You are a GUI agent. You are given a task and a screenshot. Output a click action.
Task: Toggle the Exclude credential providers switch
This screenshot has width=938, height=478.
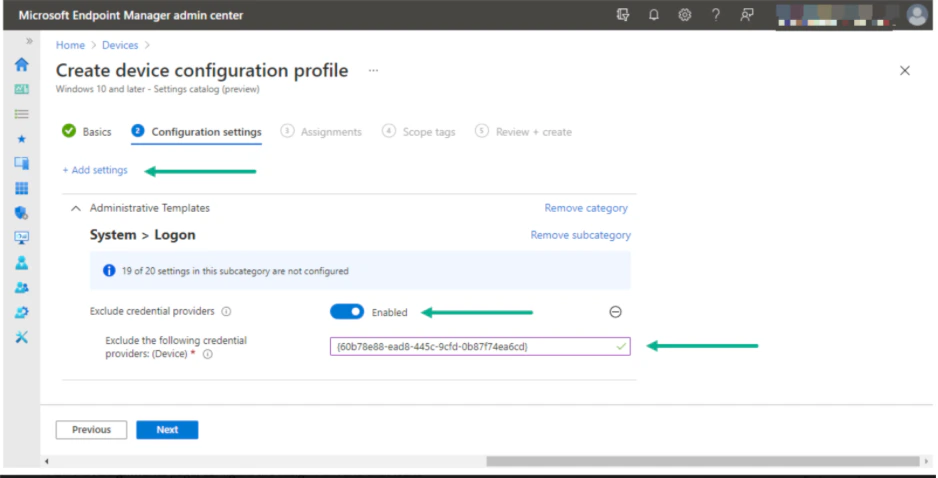click(x=347, y=312)
